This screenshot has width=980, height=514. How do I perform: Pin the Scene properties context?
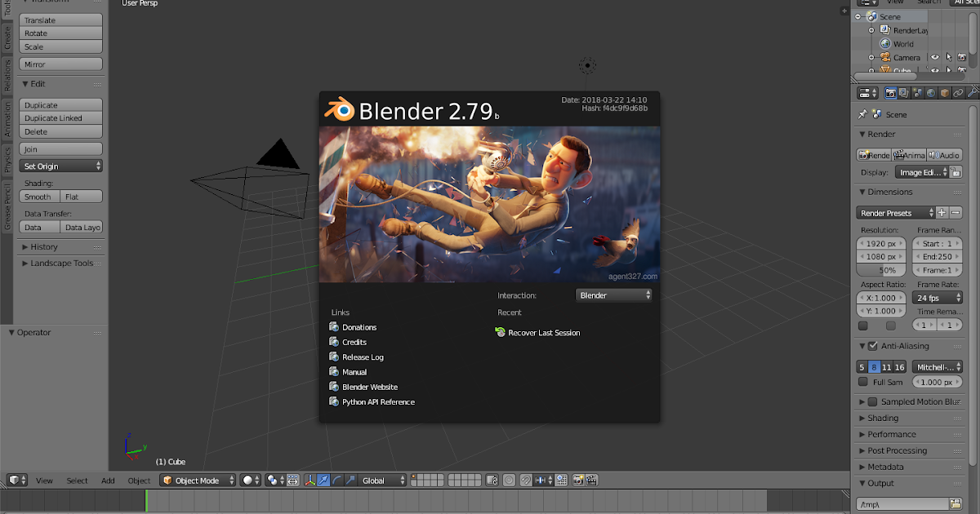tap(862, 114)
